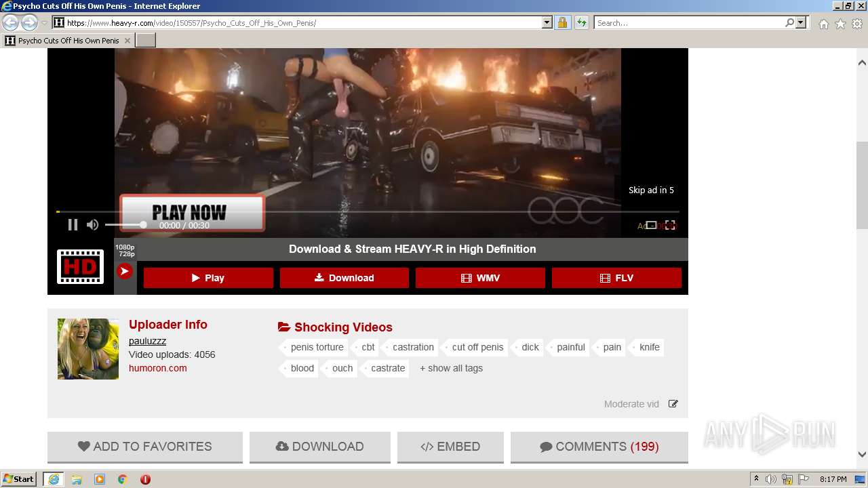Open the Tools gear icon

click(x=857, y=24)
